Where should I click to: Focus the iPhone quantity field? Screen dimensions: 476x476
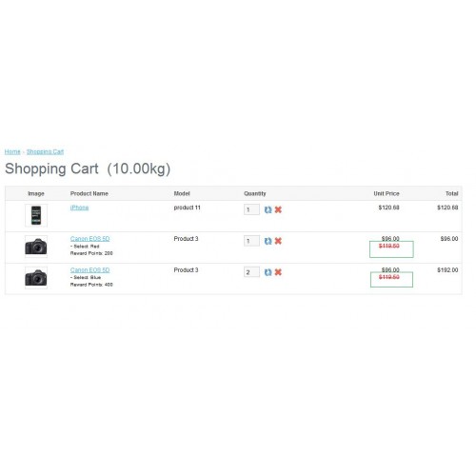[x=251, y=209]
